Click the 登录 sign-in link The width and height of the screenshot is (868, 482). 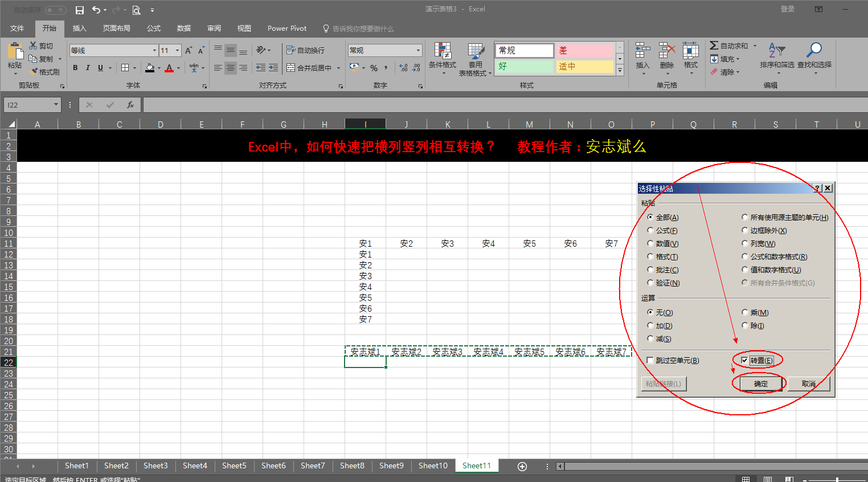[x=788, y=9]
